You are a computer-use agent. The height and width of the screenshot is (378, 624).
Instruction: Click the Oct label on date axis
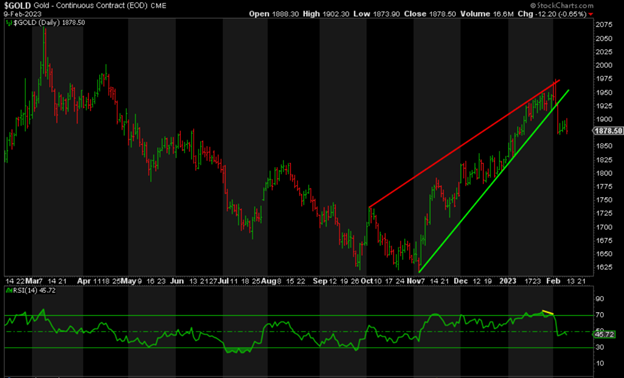367,281
